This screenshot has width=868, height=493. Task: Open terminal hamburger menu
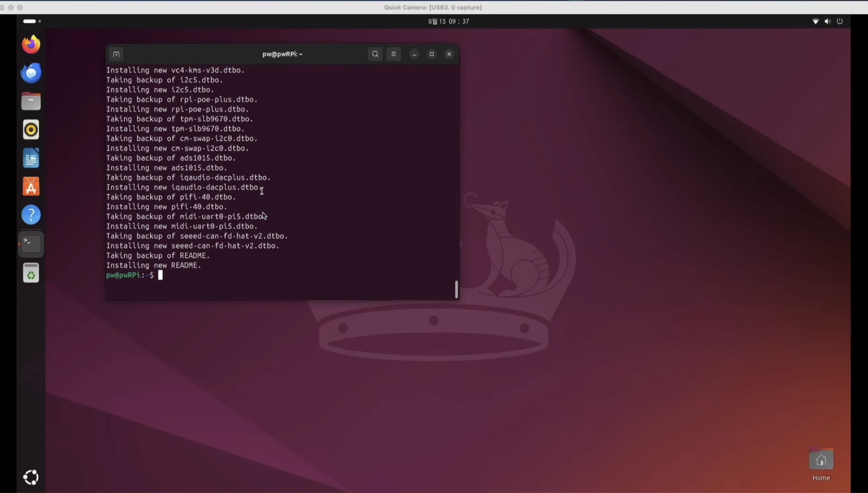point(394,54)
